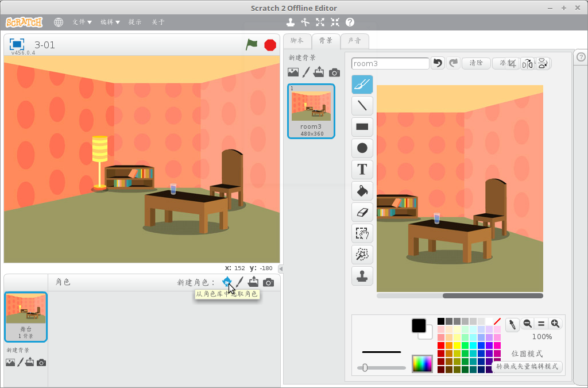Open the language globe menu

(x=59, y=22)
